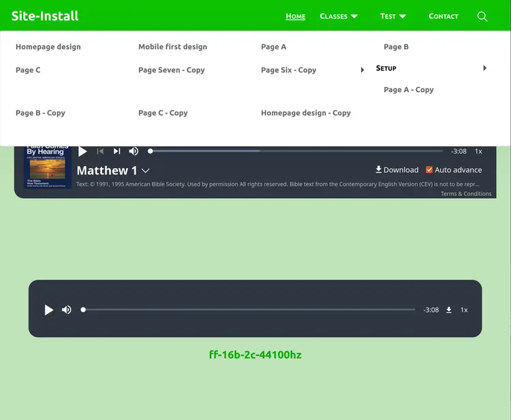Click the top player progress slider
The image size is (511, 420).
[296, 151]
